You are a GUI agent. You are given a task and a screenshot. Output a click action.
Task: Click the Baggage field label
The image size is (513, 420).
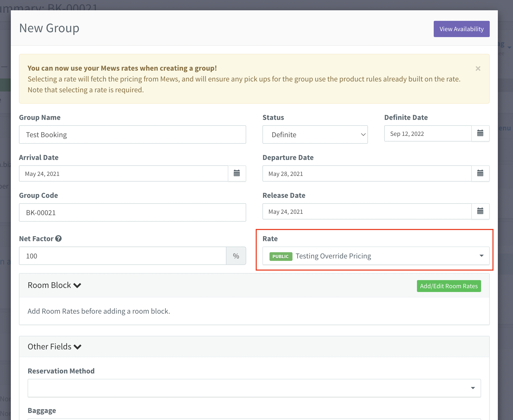(x=42, y=411)
